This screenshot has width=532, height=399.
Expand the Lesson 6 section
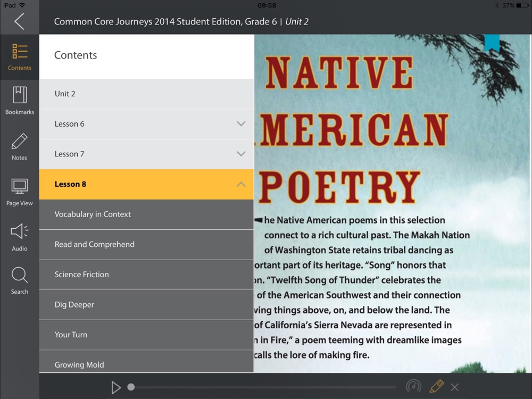coord(241,124)
